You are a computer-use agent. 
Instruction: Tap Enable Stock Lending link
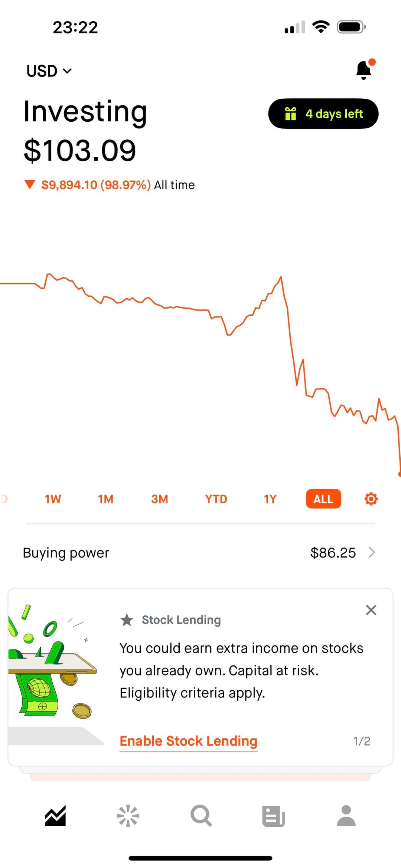click(189, 741)
